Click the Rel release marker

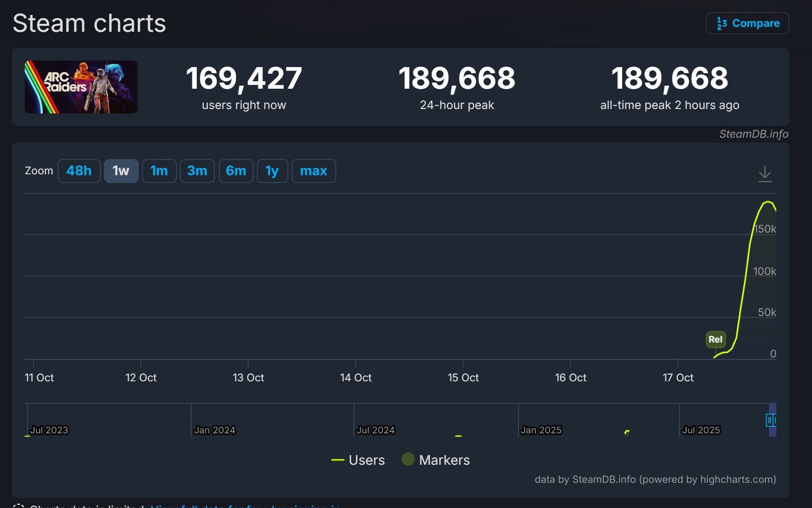(715, 339)
